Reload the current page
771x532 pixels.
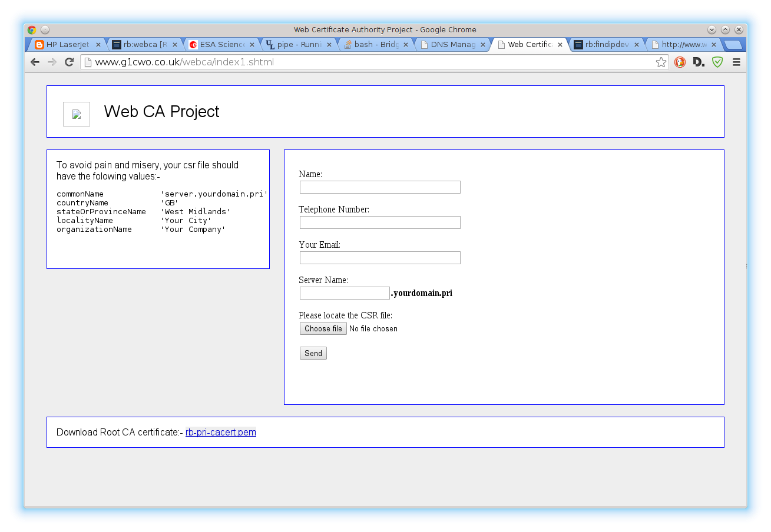tap(69, 62)
